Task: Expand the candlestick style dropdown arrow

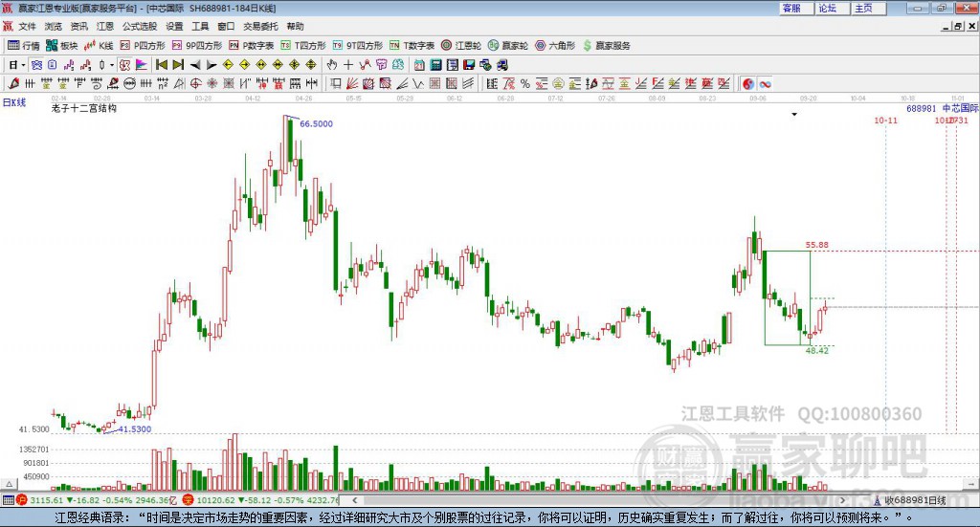Action: tap(112, 64)
